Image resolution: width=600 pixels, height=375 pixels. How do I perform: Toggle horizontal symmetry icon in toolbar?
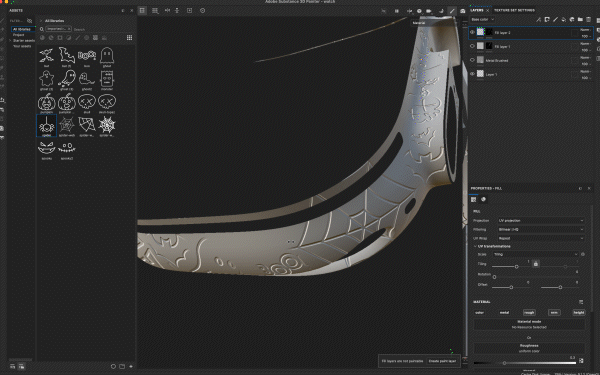[167, 10]
